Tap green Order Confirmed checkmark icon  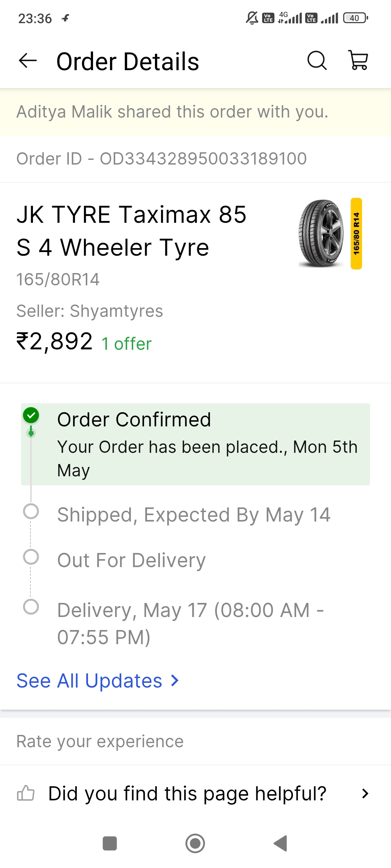point(31,415)
